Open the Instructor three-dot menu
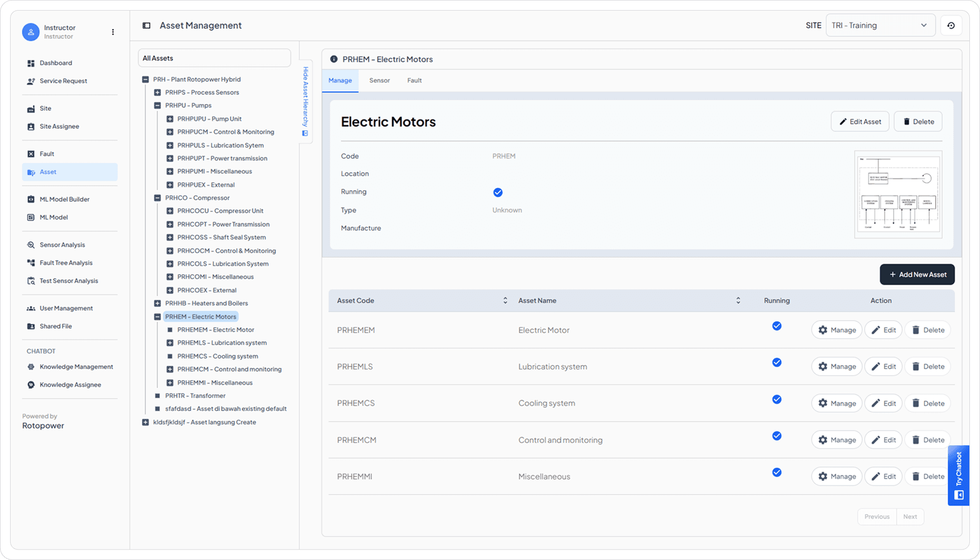Viewport: 980px width, 560px height. coord(113,32)
